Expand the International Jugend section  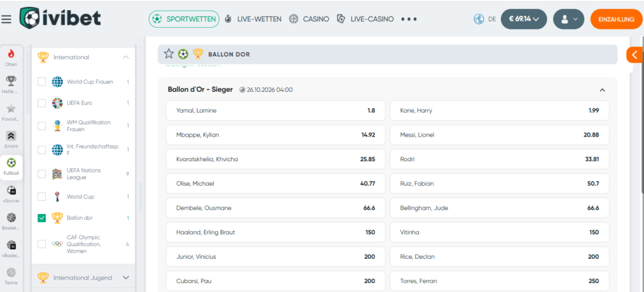tap(126, 278)
